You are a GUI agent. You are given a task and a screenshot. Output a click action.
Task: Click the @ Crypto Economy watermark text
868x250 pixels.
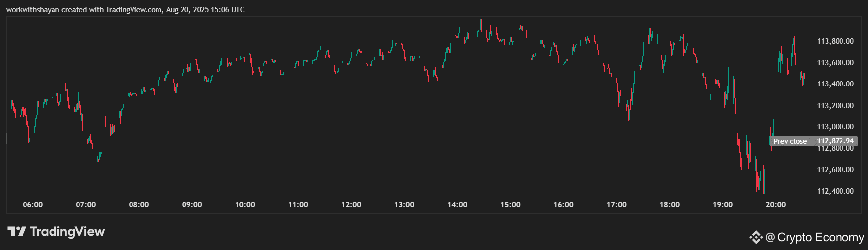point(815,237)
